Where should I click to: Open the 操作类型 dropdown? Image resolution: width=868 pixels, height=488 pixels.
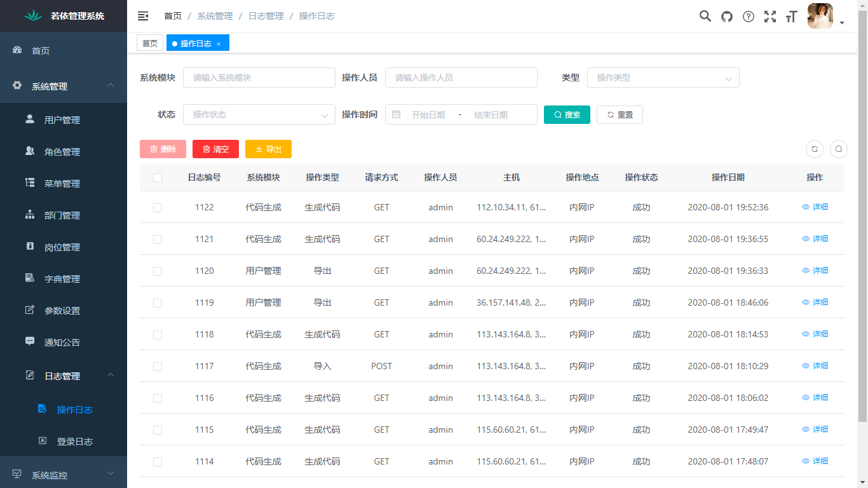[663, 78]
